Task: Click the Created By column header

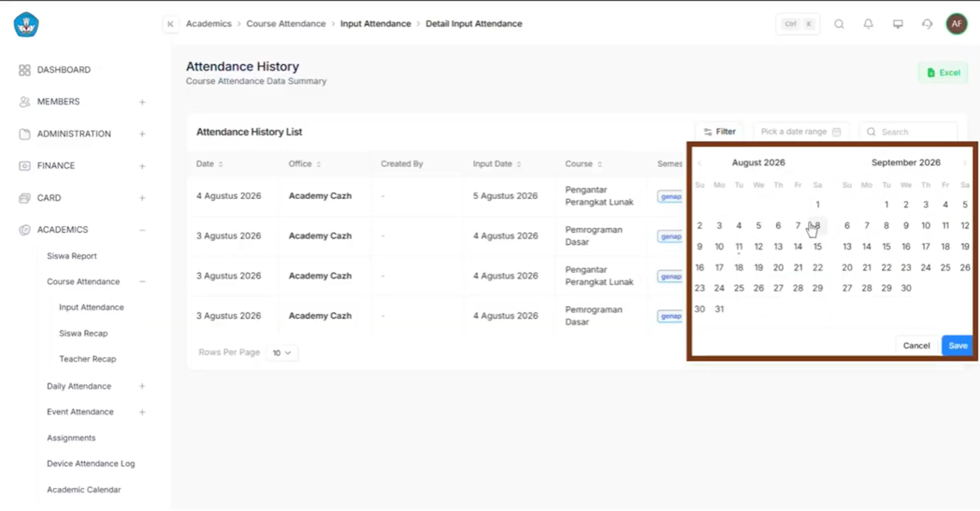Action: (x=402, y=164)
